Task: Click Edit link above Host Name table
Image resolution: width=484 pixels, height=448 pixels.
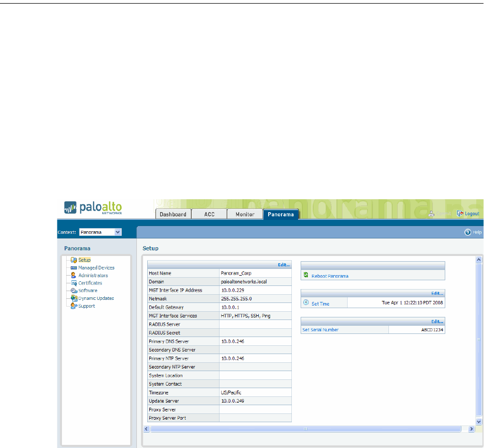Action: (284, 265)
